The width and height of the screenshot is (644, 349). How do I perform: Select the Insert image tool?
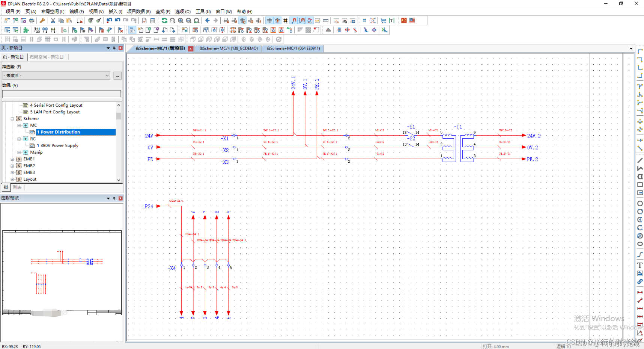click(640, 273)
